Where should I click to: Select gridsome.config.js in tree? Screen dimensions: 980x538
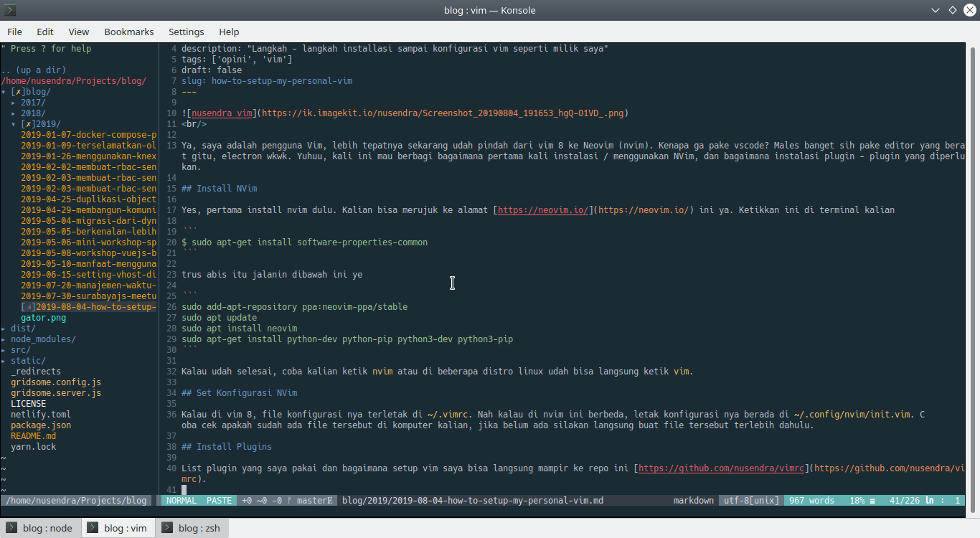[56, 382]
